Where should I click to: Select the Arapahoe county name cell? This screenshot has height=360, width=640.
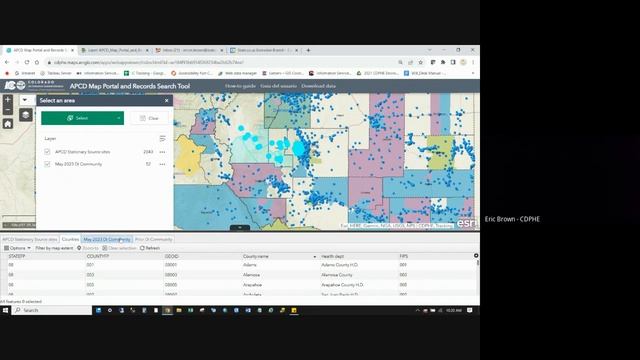pos(253,285)
